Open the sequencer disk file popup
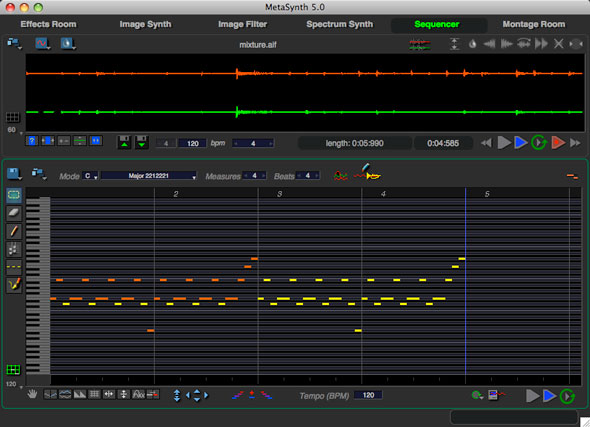590x427 pixels. point(14,174)
